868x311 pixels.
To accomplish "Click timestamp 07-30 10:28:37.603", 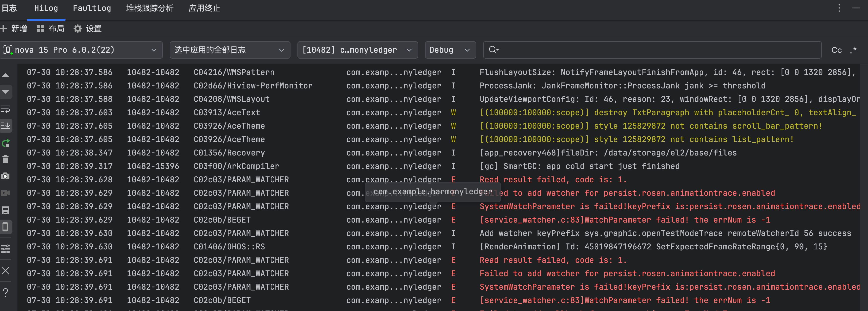I will click(x=70, y=113).
